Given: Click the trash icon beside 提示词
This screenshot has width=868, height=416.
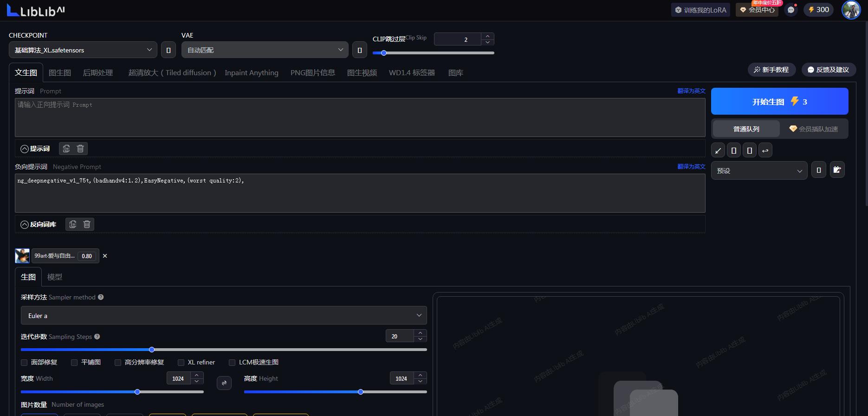Looking at the screenshot, I should tap(80, 149).
